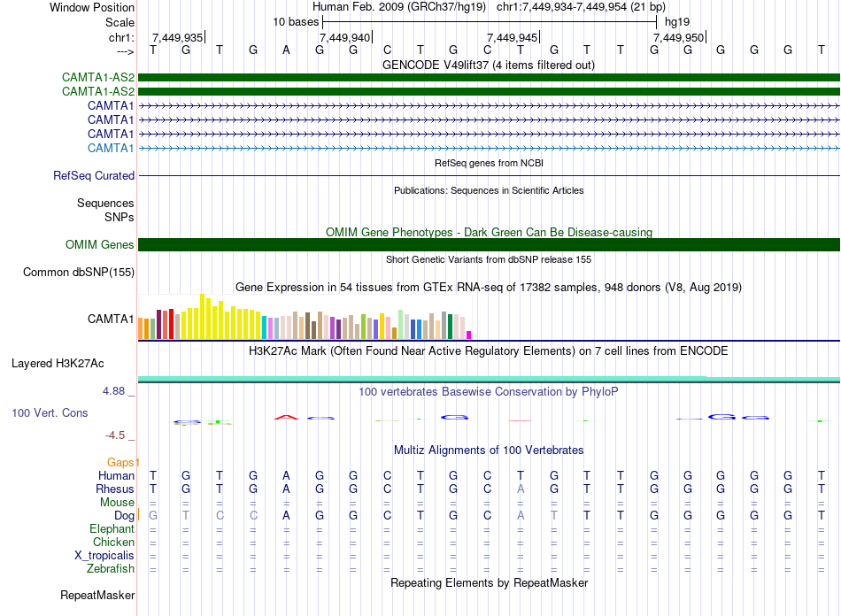Image resolution: width=841 pixels, height=616 pixels.
Task: Click the OMIM Genes dark green bar
Action: (489, 245)
